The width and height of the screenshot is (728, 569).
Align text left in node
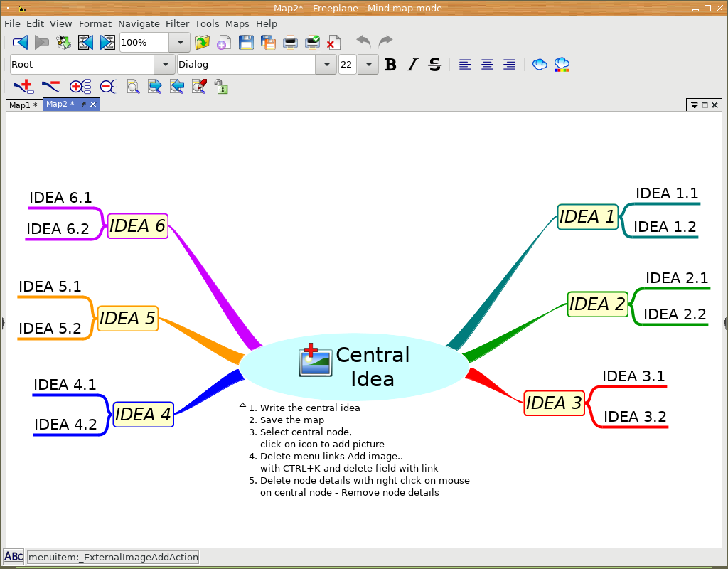tap(465, 65)
